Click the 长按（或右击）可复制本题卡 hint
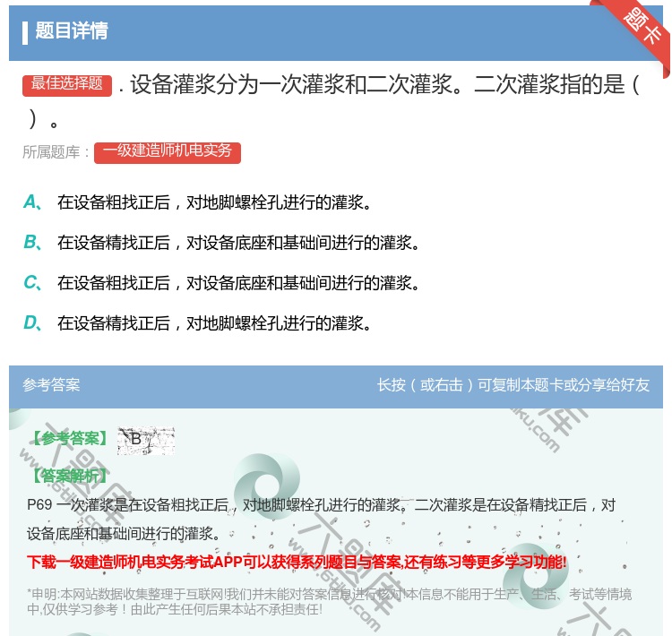This screenshot has width=672, height=636. point(513,385)
